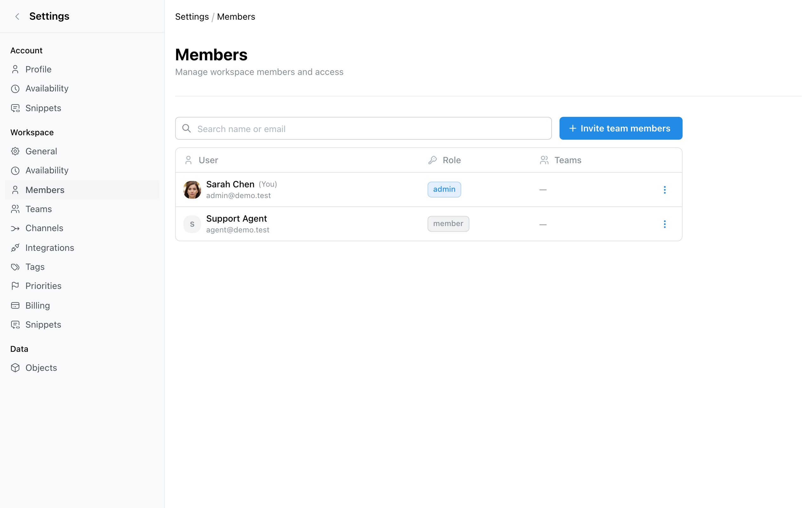Click the Integrations plug icon
This screenshot has width=812, height=508.
click(x=15, y=248)
